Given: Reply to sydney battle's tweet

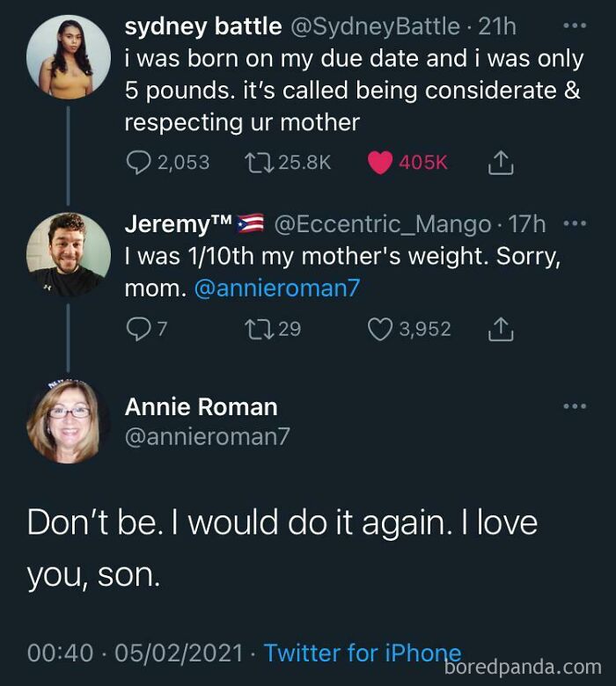Looking at the screenshot, I should tap(138, 163).
